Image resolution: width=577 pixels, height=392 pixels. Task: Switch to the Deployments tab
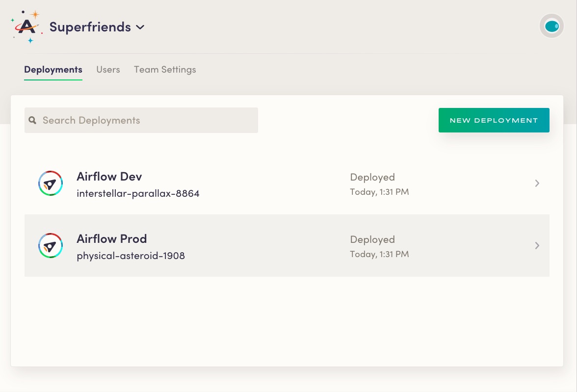pos(53,70)
